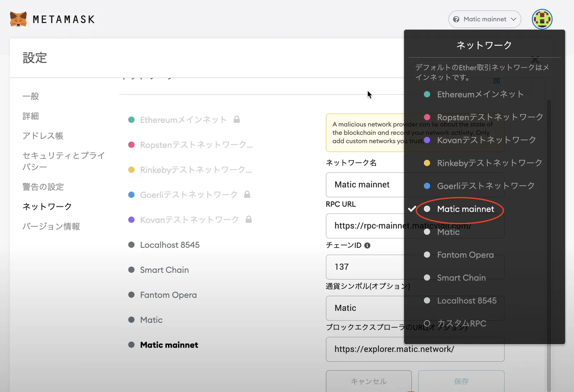Open セキュリティとプライバシー settings
The image size is (574, 392).
point(64,161)
